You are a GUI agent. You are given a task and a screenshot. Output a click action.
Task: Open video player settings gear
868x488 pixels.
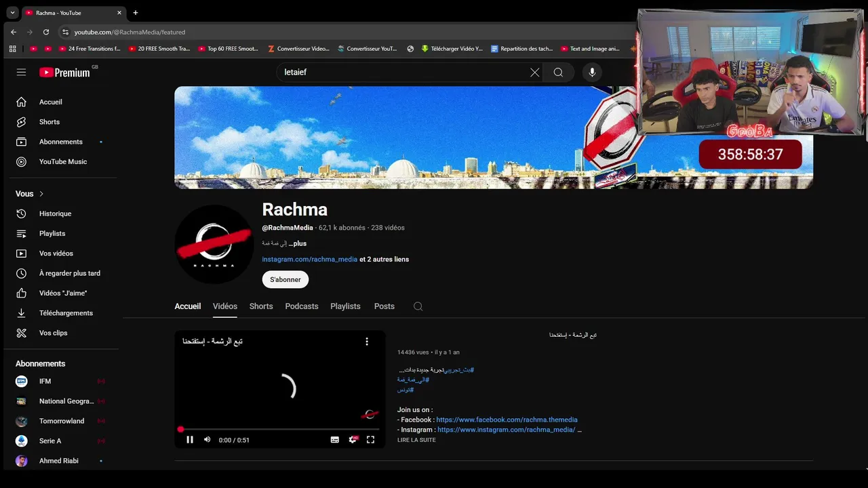[353, 440]
